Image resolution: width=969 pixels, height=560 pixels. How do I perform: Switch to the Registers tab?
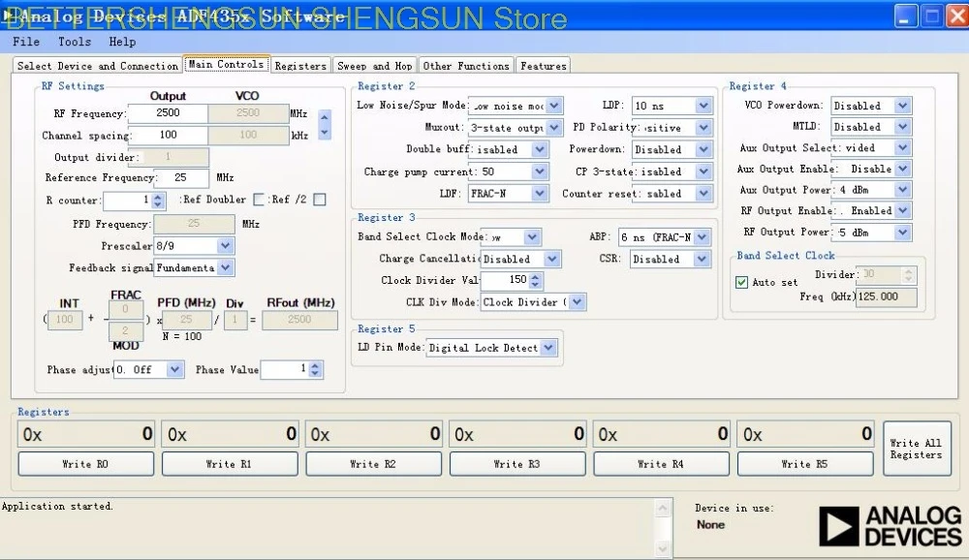click(x=300, y=66)
